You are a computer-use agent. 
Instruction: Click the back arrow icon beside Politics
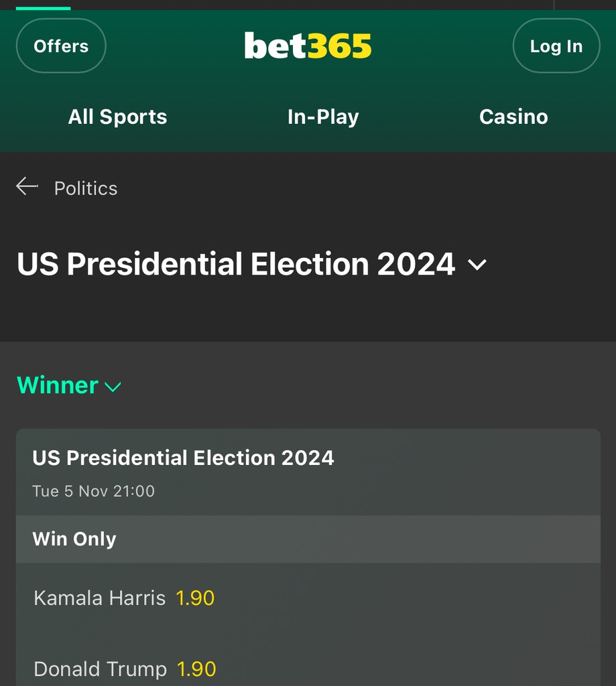point(27,187)
